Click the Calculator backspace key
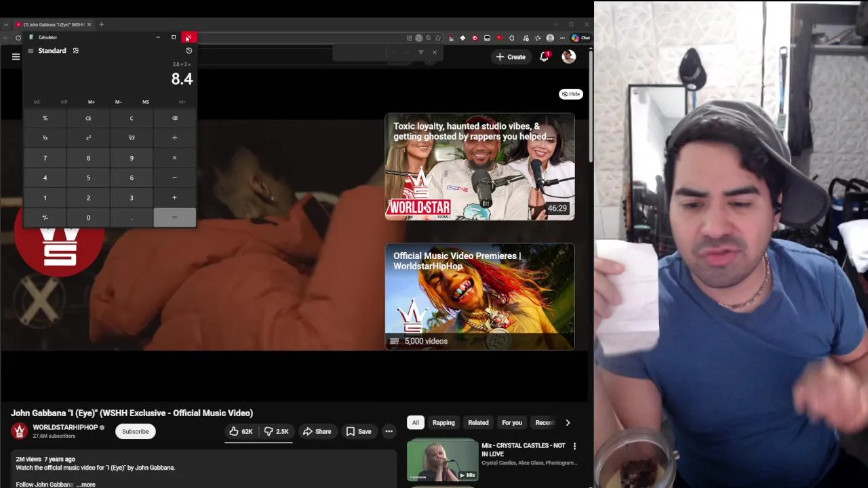868x488 pixels. point(174,118)
